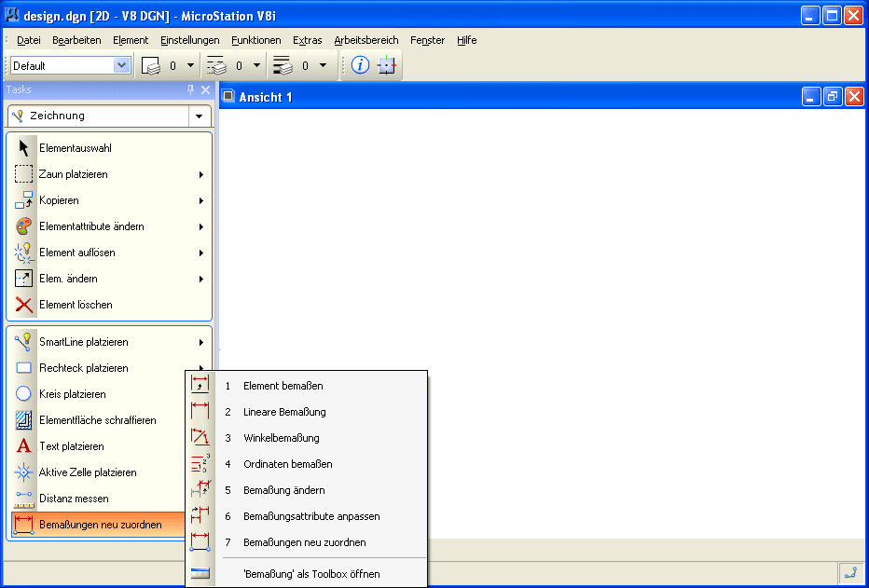Expand the Zaun platzieren submenu arrow
Viewport: 869px width, 588px height.
[201, 174]
